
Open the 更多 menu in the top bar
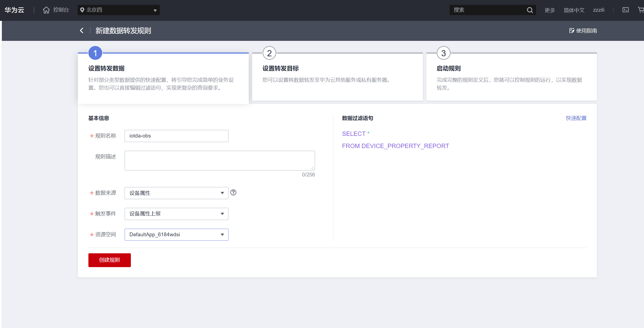[549, 10]
